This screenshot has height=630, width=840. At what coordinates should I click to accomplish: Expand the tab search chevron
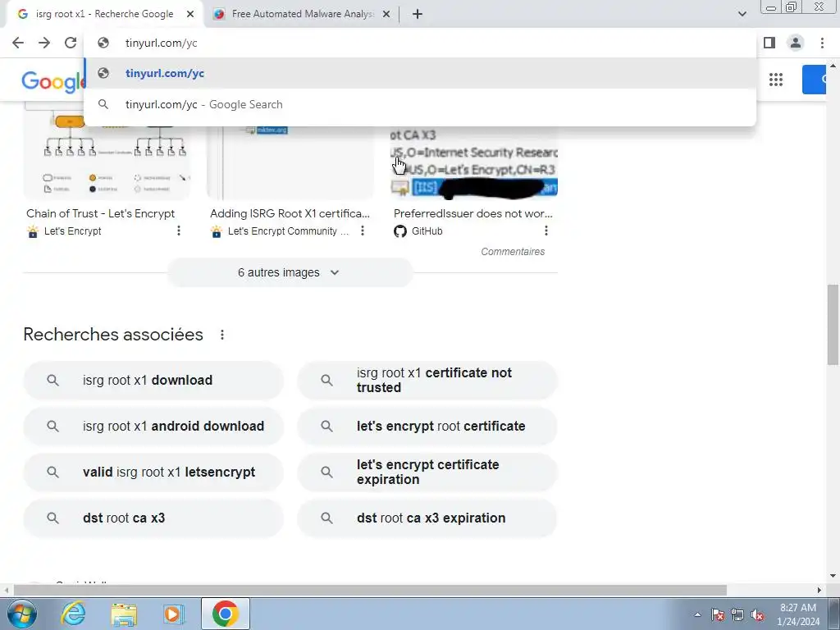pos(742,14)
